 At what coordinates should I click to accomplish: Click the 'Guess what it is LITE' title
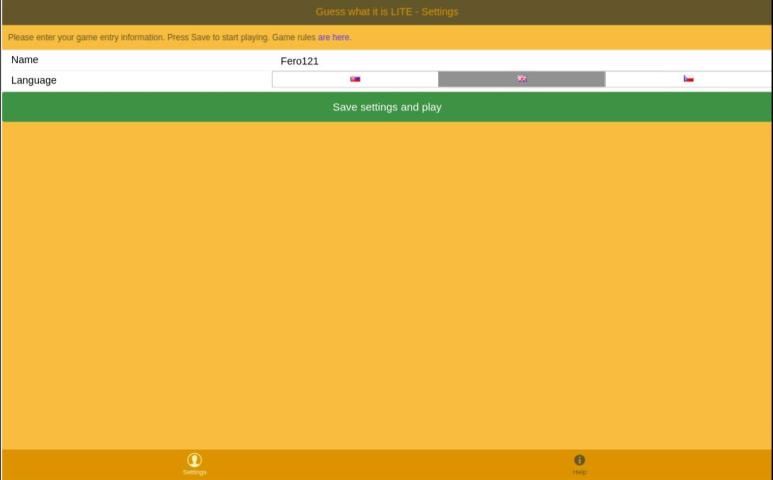[x=386, y=12]
